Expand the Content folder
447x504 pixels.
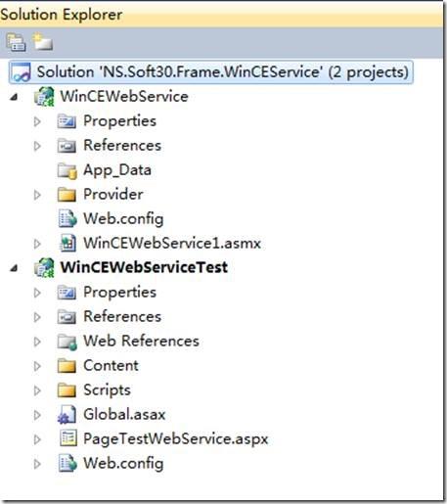tap(37, 366)
